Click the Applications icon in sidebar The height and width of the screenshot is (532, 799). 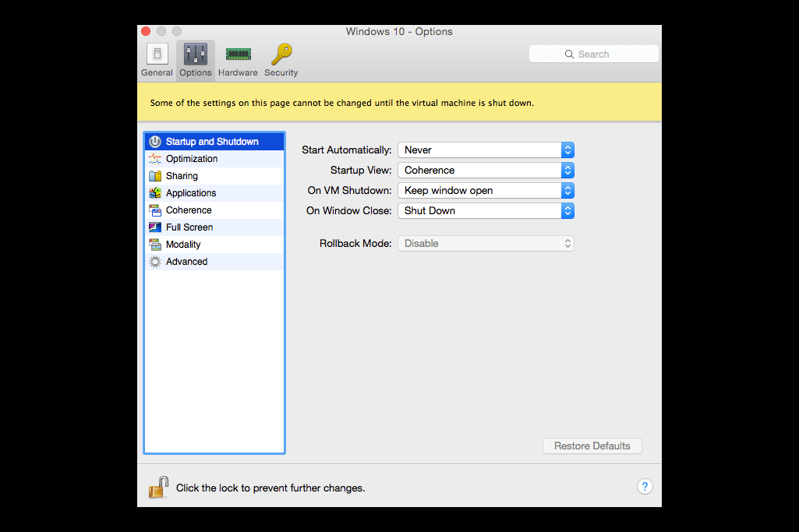pyautogui.click(x=155, y=193)
